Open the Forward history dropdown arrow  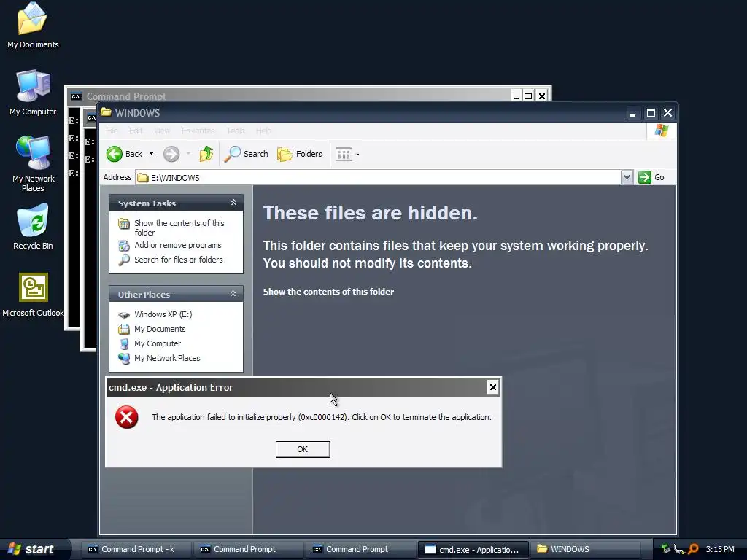click(x=188, y=154)
